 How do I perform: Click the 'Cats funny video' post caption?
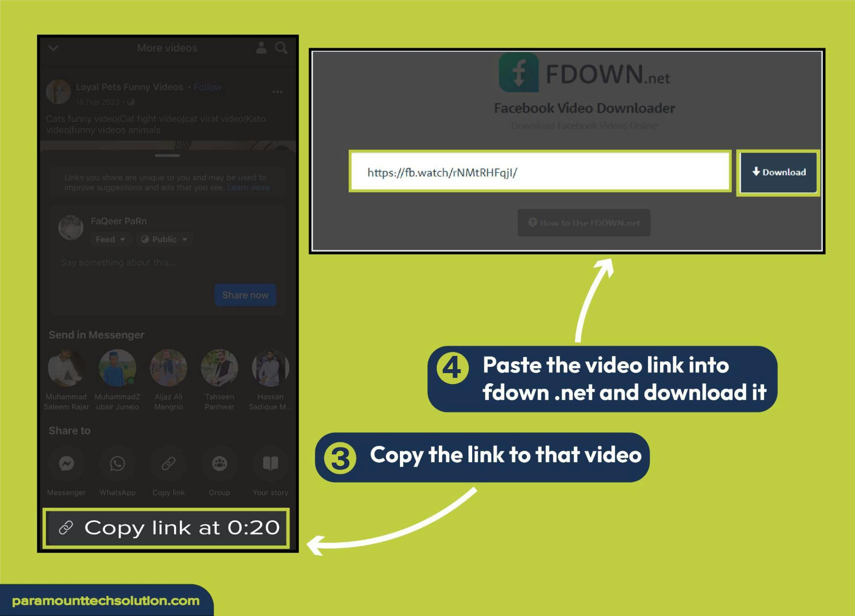pyautogui.click(x=156, y=124)
